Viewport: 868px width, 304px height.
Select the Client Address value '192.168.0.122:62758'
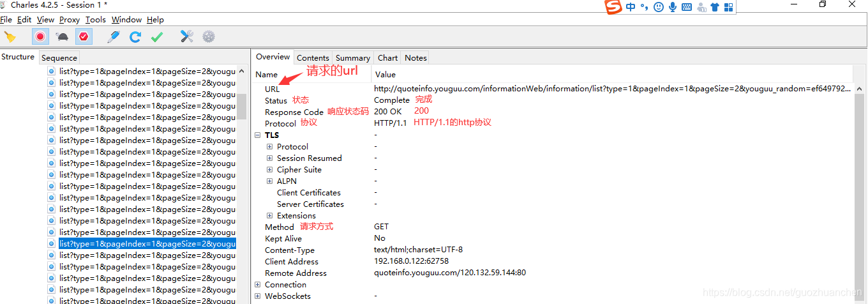click(411, 261)
